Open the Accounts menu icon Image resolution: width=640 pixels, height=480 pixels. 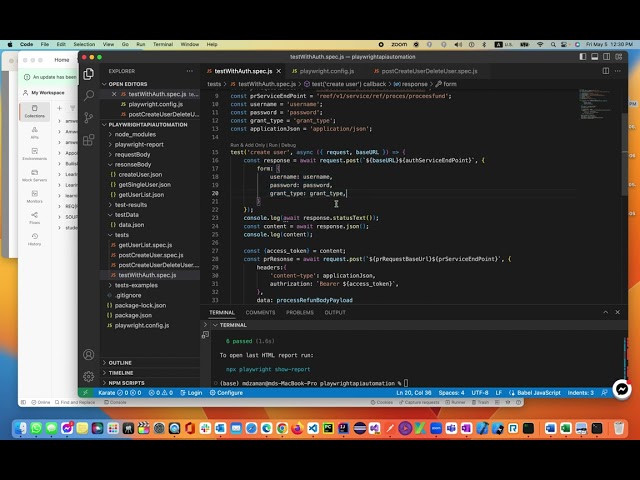(x=89, y=355)
